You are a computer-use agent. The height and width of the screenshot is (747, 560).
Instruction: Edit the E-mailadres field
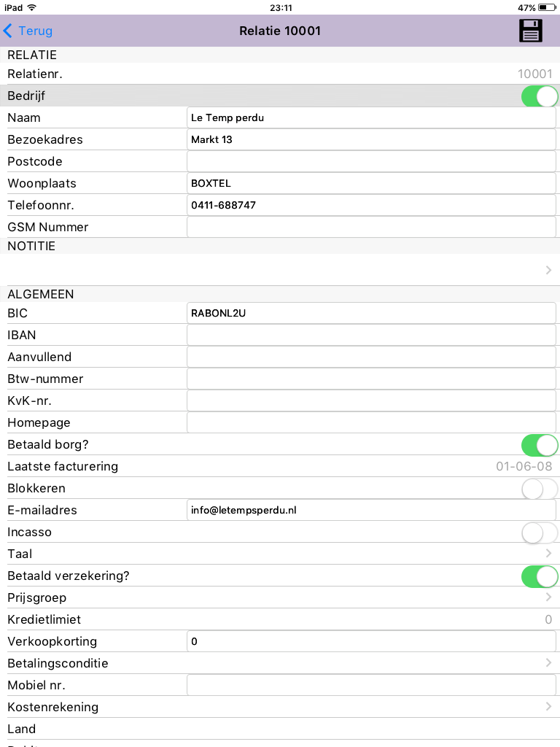click(371, 510)
